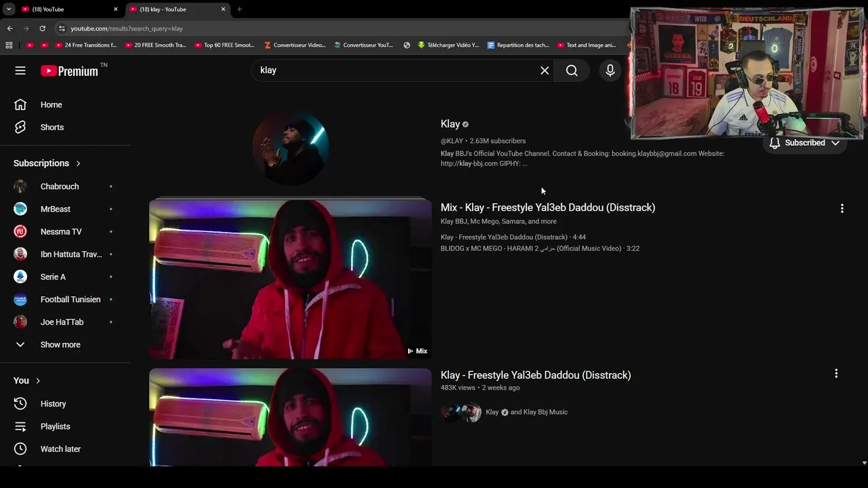Open the Klay channel name link
Screen dimensions: 868x488
(x=450, y=124)
